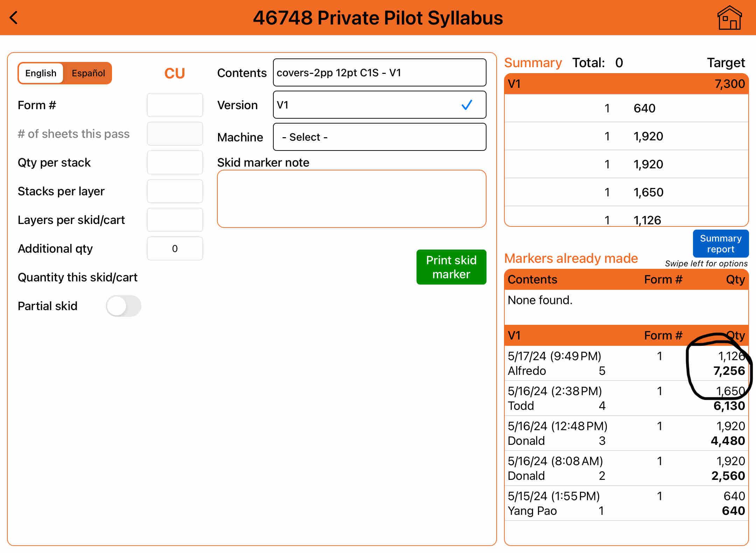The width and height of the screenshot is (756, 553).
Task: Select the English language option
Action: [41, 73]
